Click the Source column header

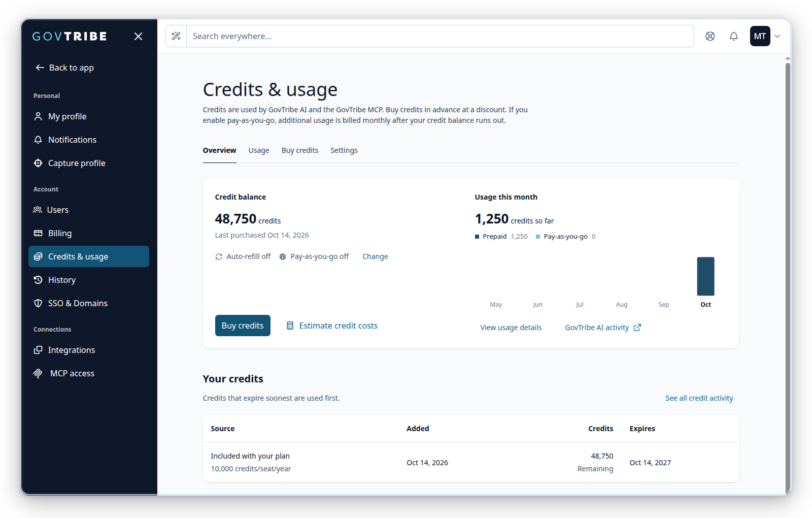click(223, 429)
